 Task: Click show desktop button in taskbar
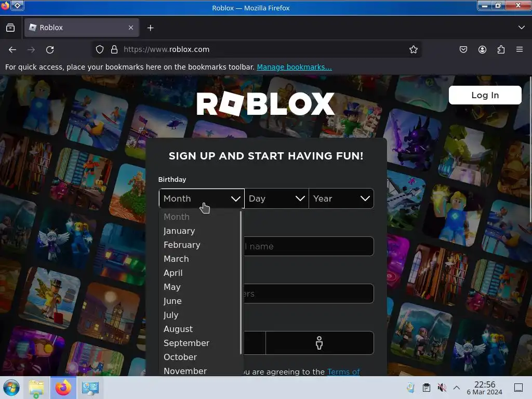(518, 388)
